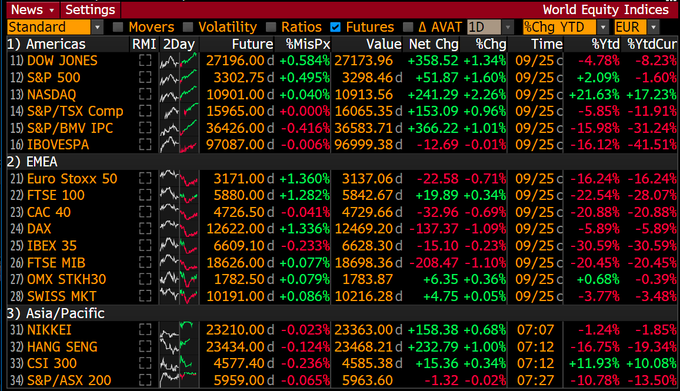Image resolution: width=680 pixels, height=391 pixels.
Task: Open the SWISS MKT index link
Action: 62,297
